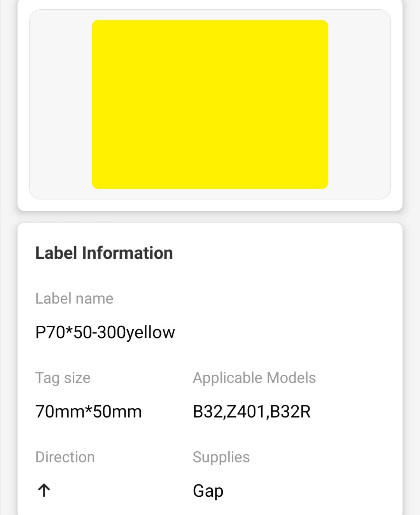Select the Label name label text

pos(74,299)
